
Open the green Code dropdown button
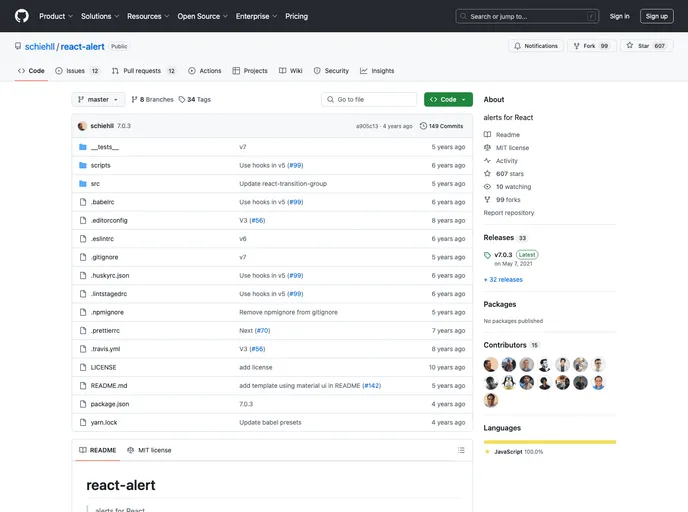coord(448,100)
